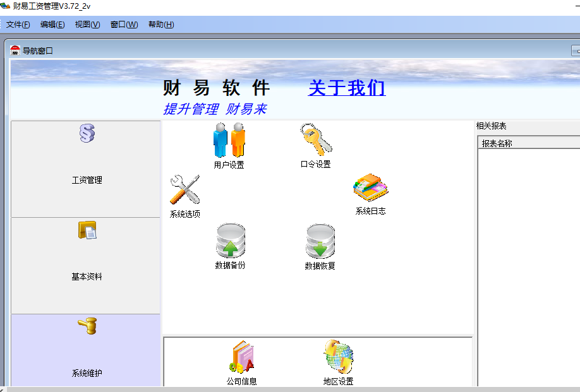Open the 帮助(H) menu

click(161, 25)
